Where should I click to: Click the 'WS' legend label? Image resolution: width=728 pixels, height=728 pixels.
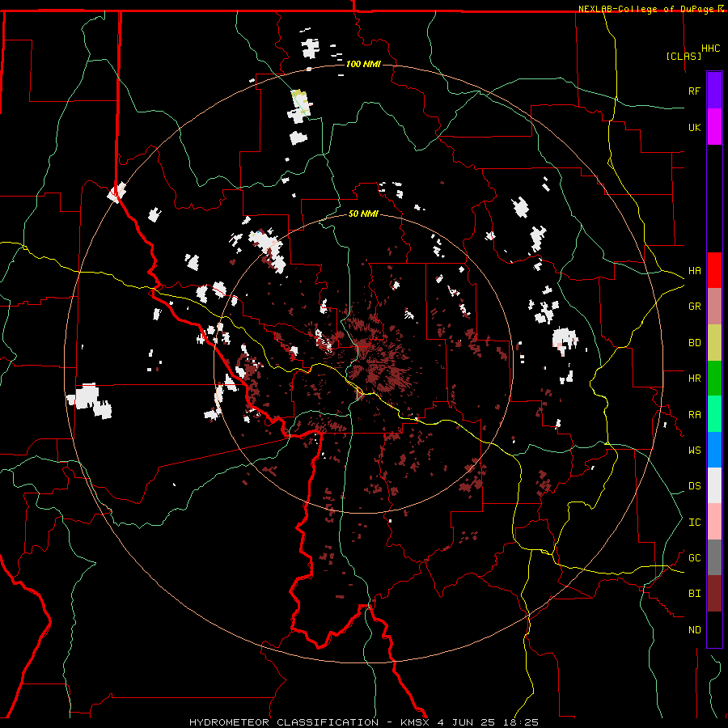[x=694, y=451]
